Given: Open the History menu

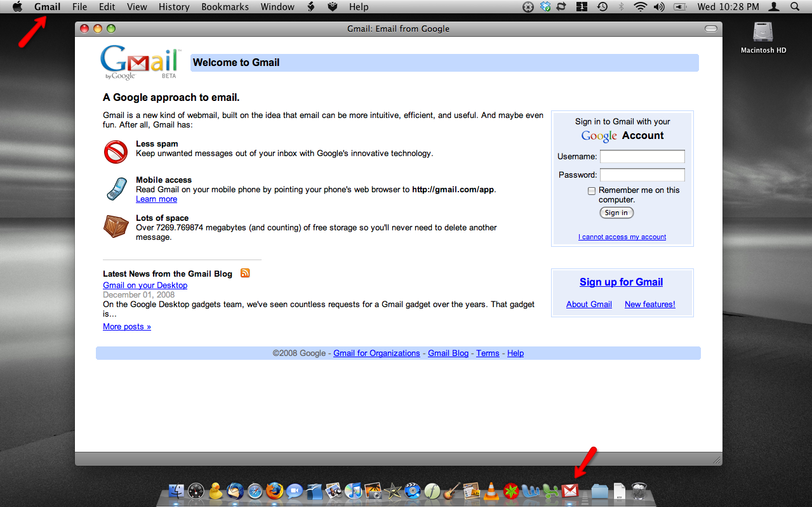Looking at the screenshot, I should point(174,6).
